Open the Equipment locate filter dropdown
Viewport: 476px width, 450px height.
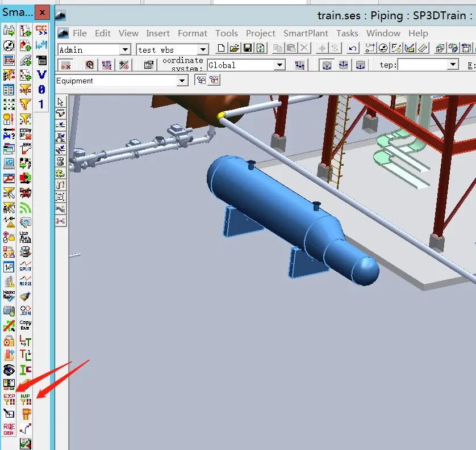pos(182,81)
